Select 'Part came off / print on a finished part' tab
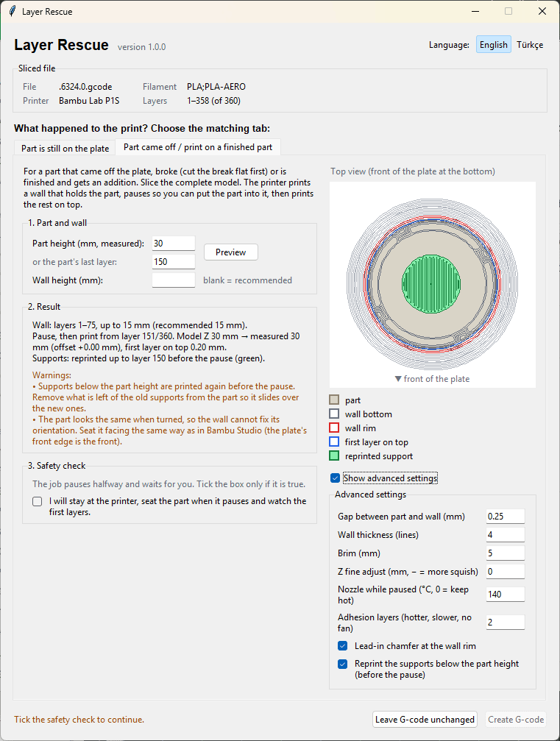The image size is (560, 741). tap(198, 147)
